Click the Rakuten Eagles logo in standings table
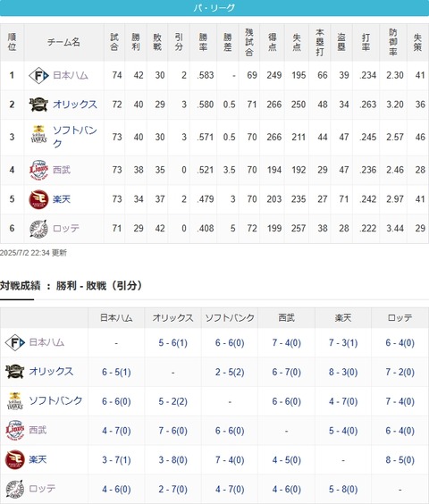Screen dimensions: 429x504 (38, 199)
